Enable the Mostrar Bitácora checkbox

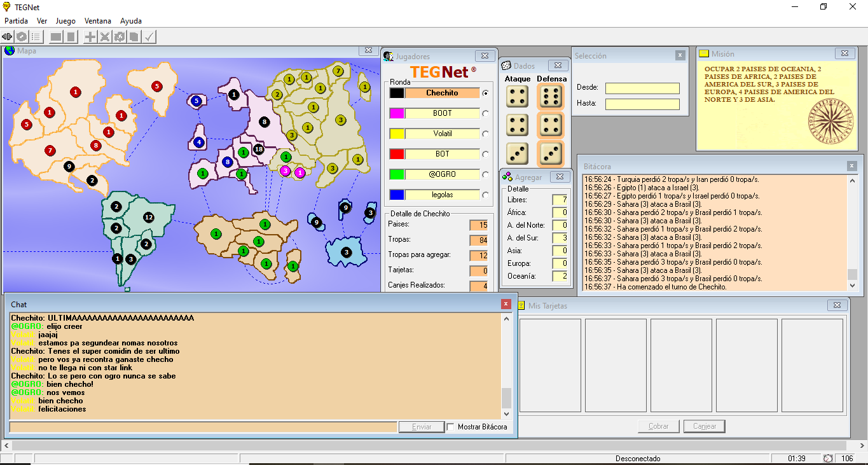(451, 427)
